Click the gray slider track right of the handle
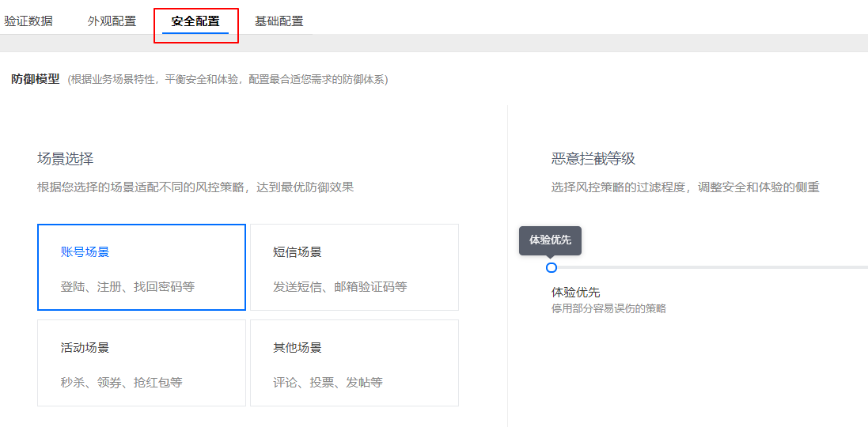The height and width of the screenshot is (427, 868). (x=712, y=267)
